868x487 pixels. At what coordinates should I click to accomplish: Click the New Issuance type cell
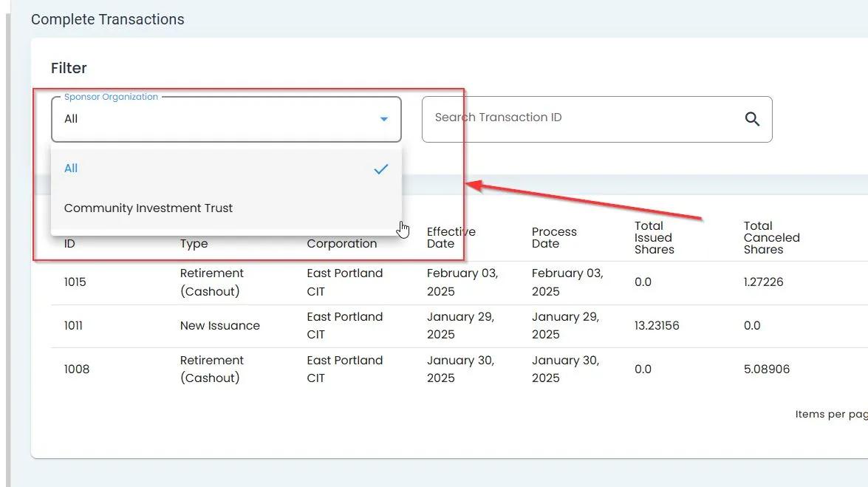(220, 326)
